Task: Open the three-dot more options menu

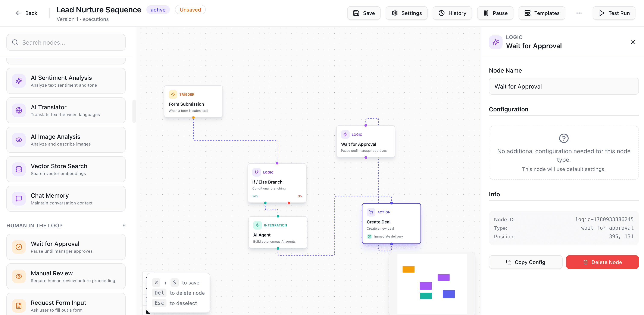Action: pyautogui.click(x=579, y=13)
